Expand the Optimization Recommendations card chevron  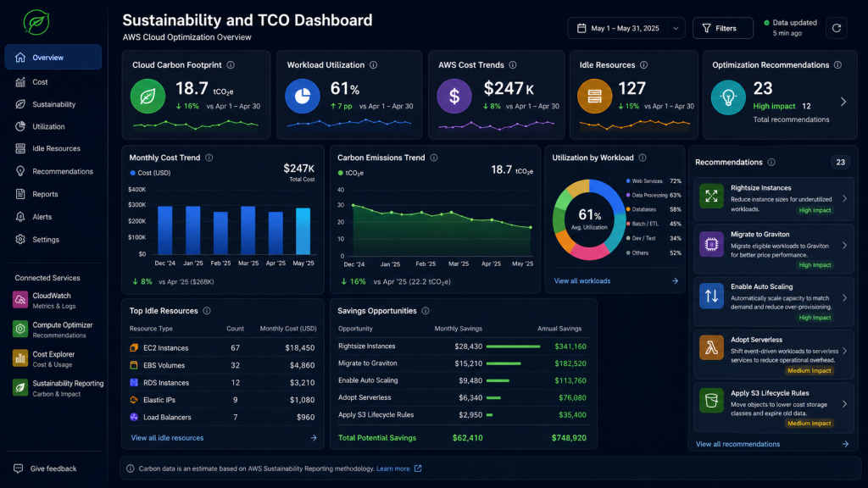[x=843, y=102]
